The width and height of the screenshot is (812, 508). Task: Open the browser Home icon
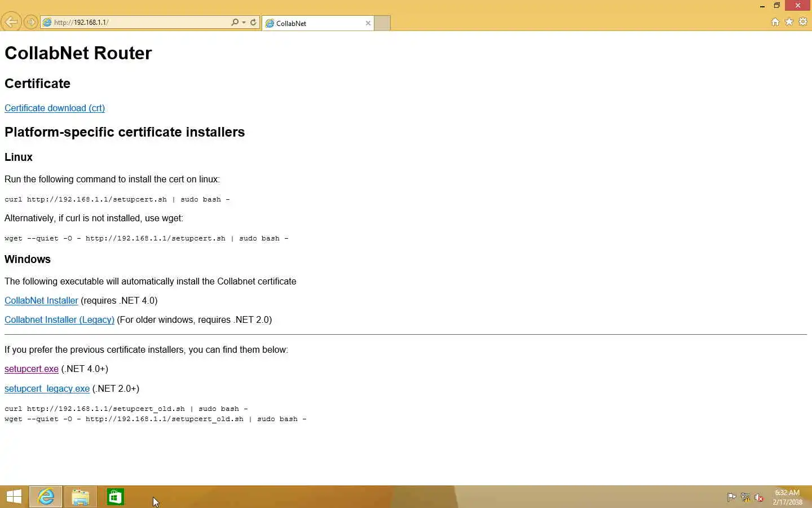(775, 22)
